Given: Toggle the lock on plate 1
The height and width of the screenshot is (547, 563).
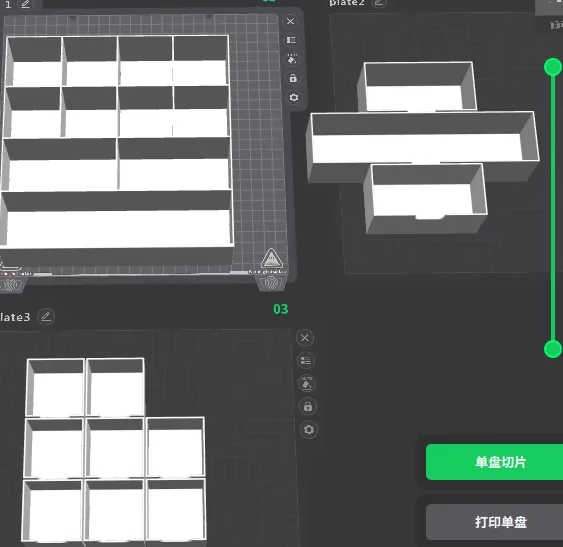Looking at the screenshot, I should [x=293, y=78].
